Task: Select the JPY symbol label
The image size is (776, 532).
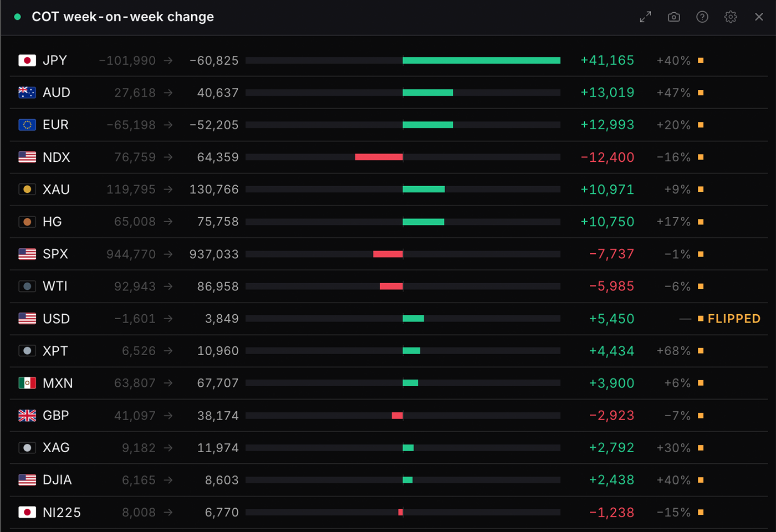Action: 55,60
